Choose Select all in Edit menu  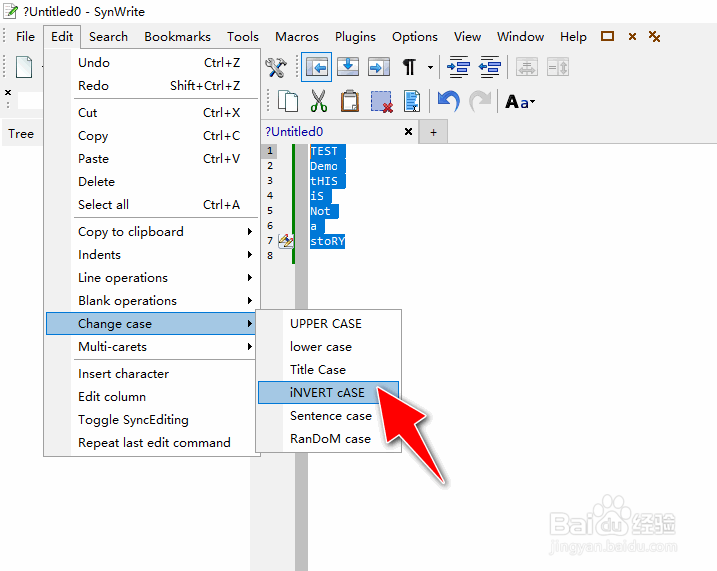point(152,204)
